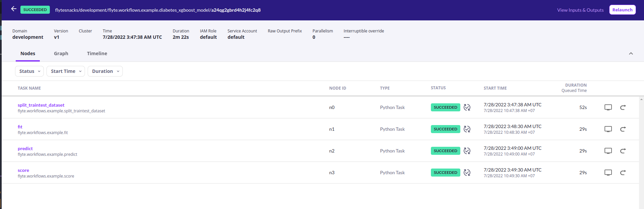Click the monitor icon for the predict task

click(x=608, y=151)
